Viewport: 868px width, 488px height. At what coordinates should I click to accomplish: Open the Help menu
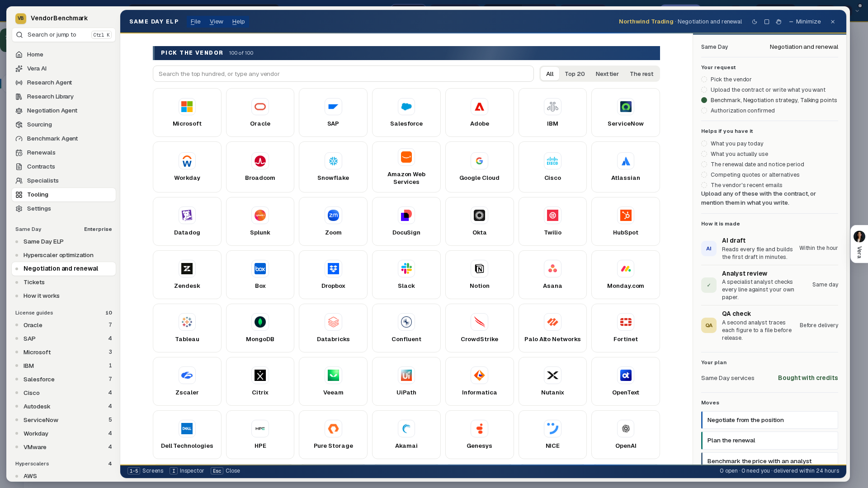(238, 22)
